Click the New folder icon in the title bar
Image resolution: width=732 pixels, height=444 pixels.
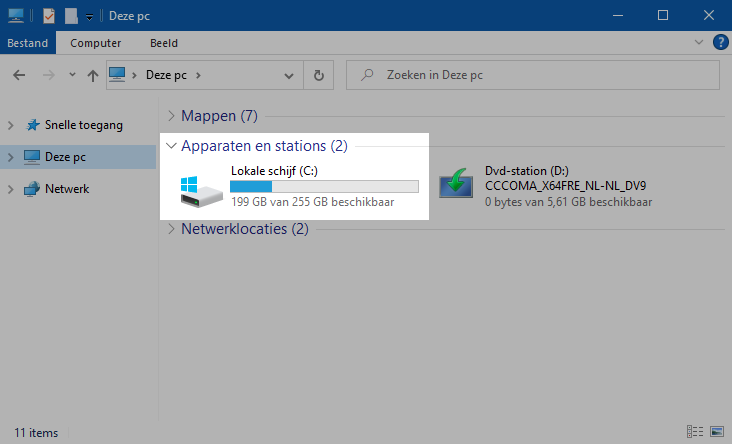click(x=71, y=16)
